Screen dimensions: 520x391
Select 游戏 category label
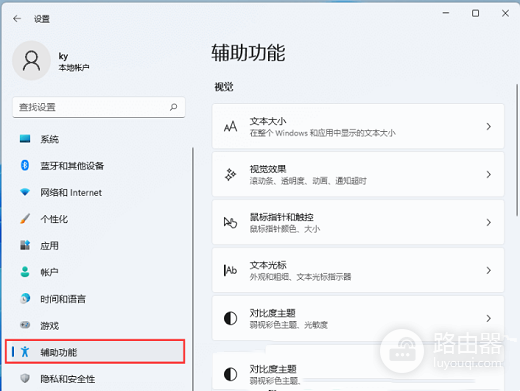(x=49, y=326)
